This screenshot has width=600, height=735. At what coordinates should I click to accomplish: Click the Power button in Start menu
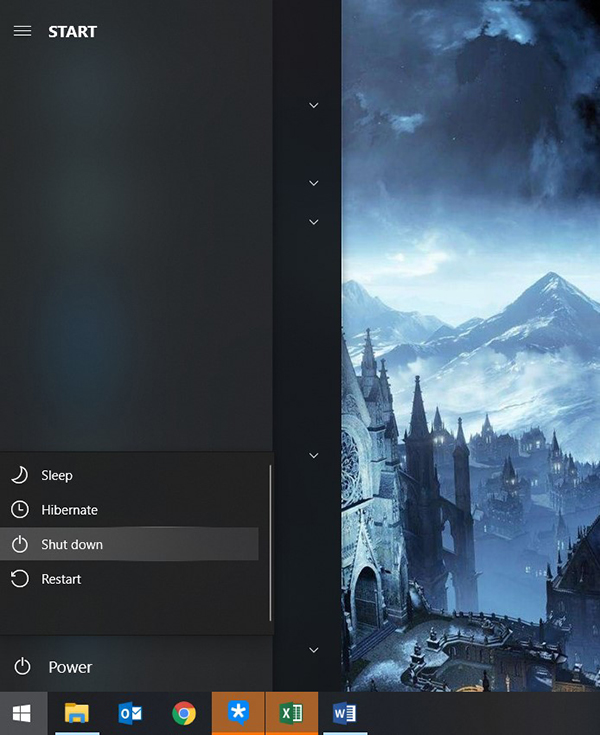[x=136, y=667]
